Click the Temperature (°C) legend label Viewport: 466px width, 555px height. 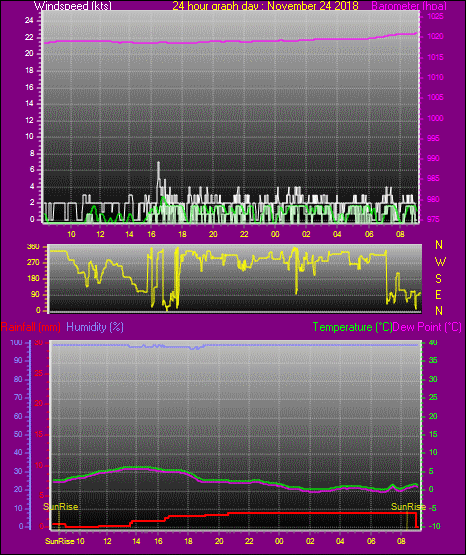[352, 327]
